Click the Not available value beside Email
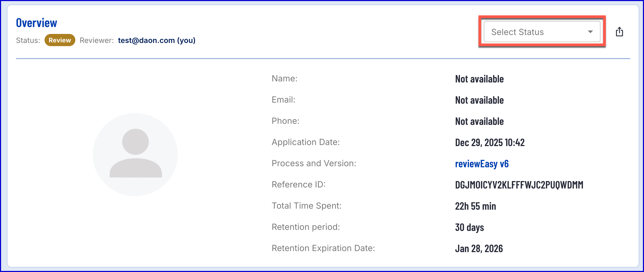644x272 pixels. pos(479,100)
